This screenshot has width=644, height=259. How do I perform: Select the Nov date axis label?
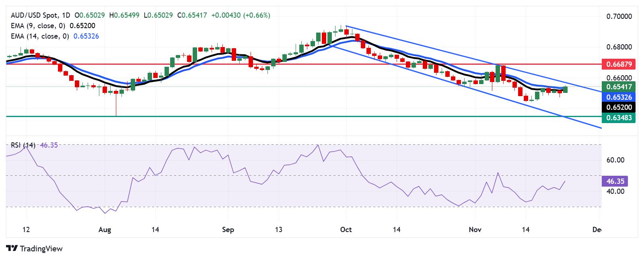475,230
